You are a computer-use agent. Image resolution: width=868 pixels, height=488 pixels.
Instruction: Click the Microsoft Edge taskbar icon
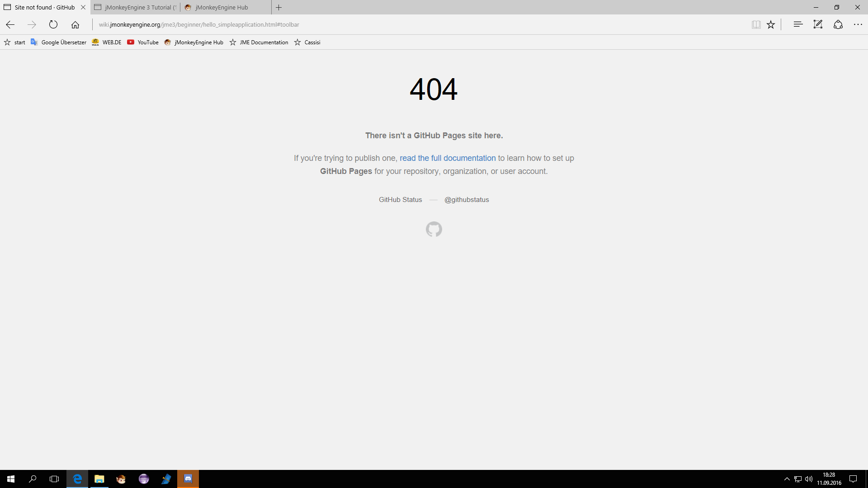77,479
